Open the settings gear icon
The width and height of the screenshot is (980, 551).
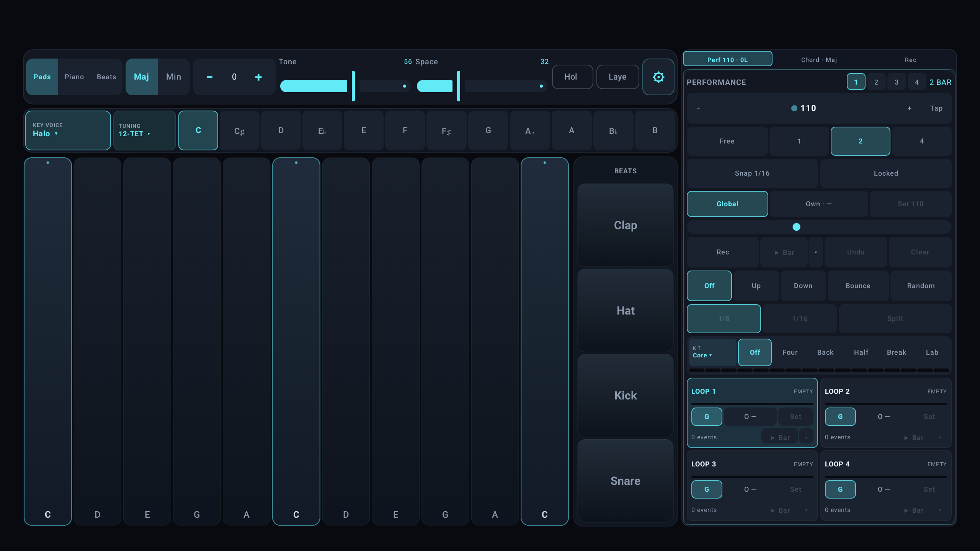[x=658, y=77]
